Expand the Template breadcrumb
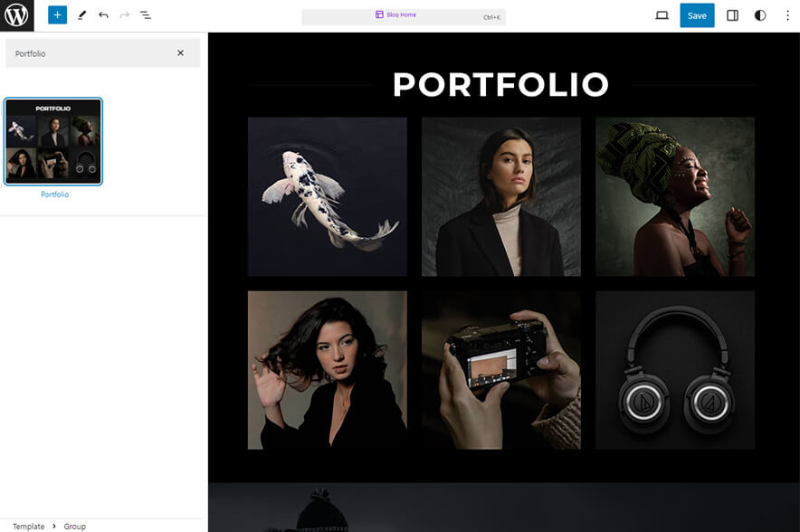This screenshot has height=532, width=800. pyautogui.click(x=28, y=526)
